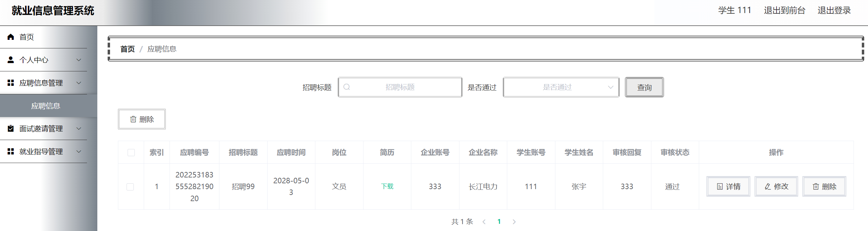Expand the 面试邀请管理 menu chevron
This screenshot has height=231, width=868.
tap(79, 128)
